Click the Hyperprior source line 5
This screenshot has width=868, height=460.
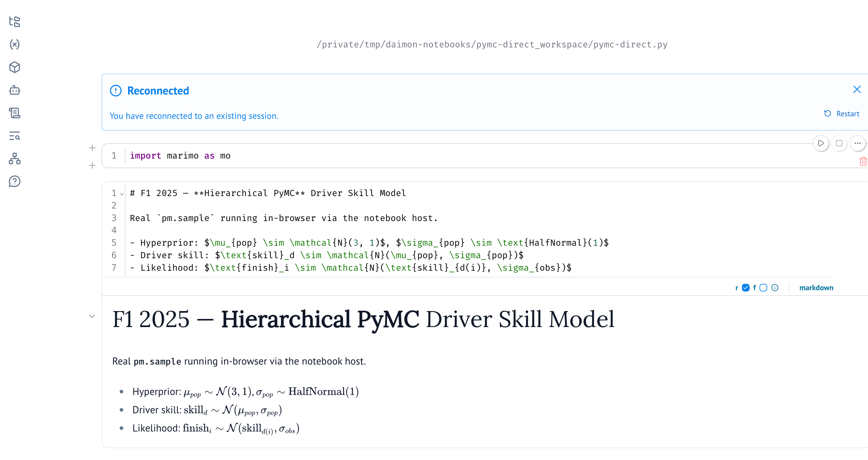coord(369,242)
